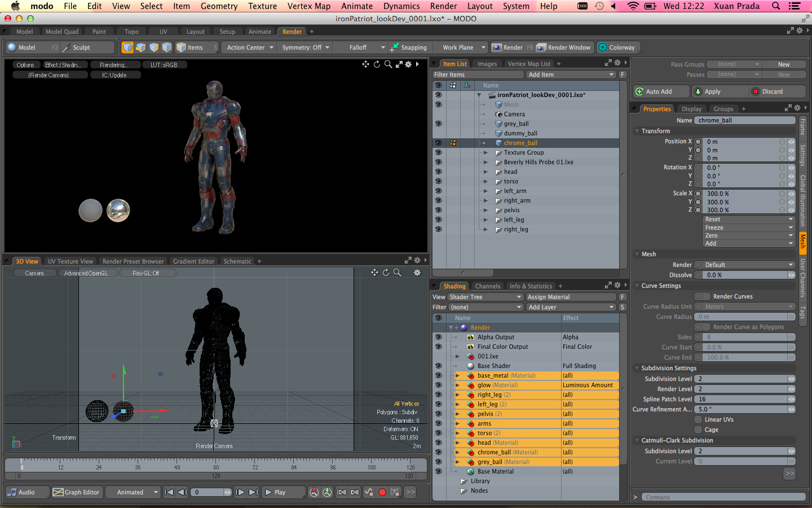The width and height of the screenshot is (812, 508).
Task: Open macOS Wi-Fi status menu
Action: (x=633, y=6)
